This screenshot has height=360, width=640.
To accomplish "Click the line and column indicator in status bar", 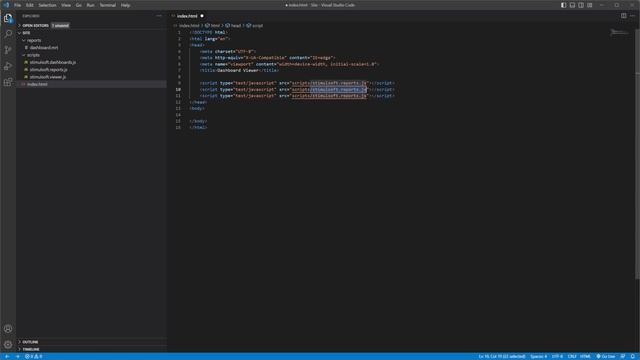I will pyautogui.click(x=502, y=356).
